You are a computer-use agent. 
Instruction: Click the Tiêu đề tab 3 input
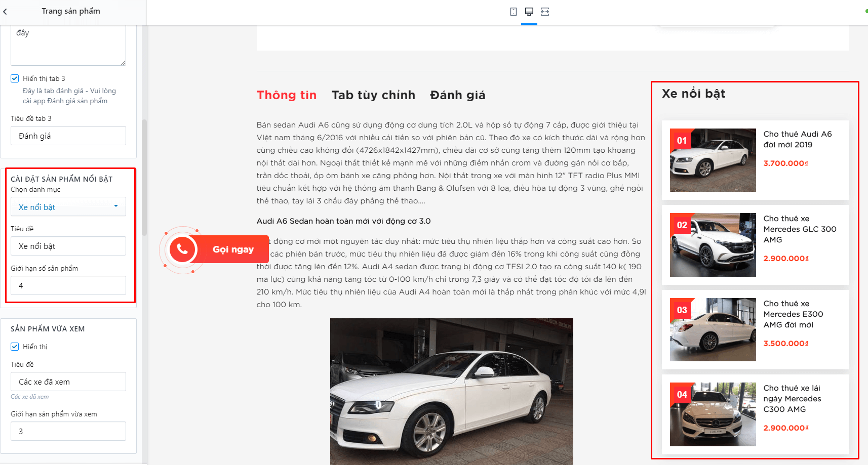click(x=68, y=136)
